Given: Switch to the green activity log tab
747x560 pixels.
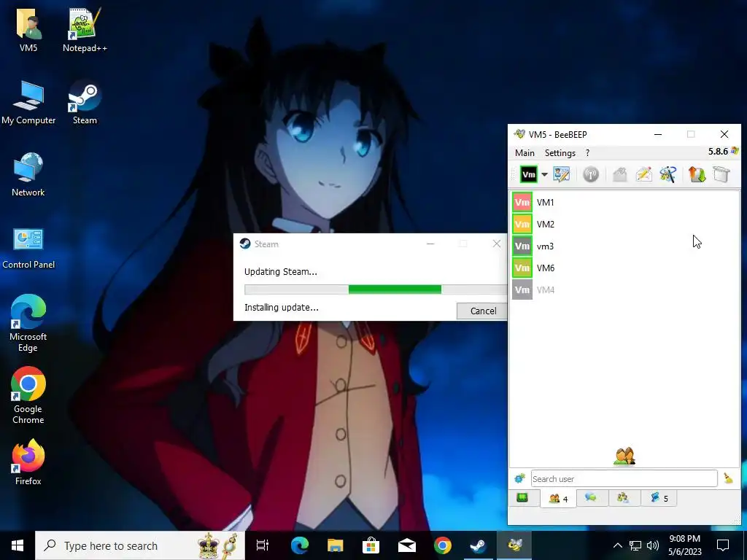Looking at the screenshot, I should (522, 498).
